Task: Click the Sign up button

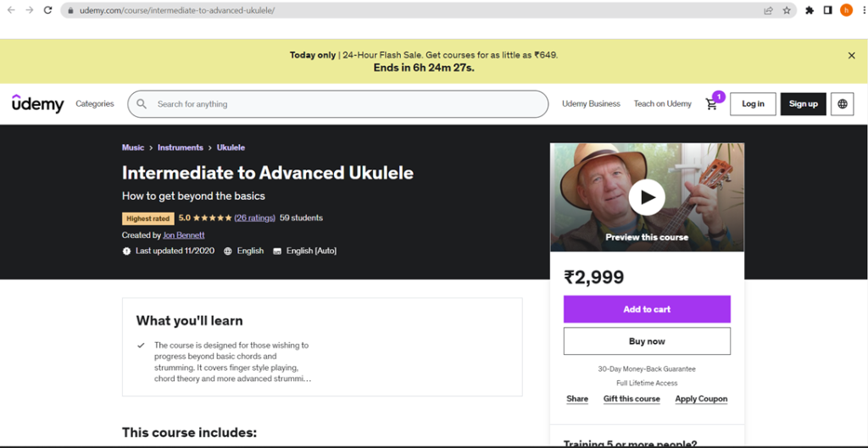Action: (804, 104)
